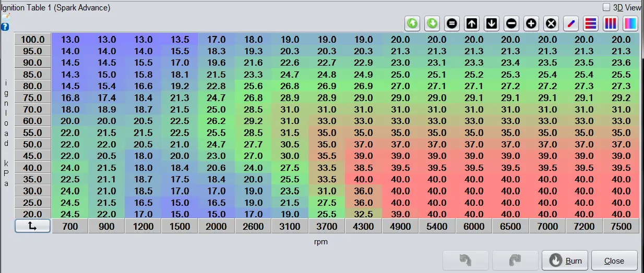
Task: Open the table notes pencil icon
Action: (x=5, y=17)
